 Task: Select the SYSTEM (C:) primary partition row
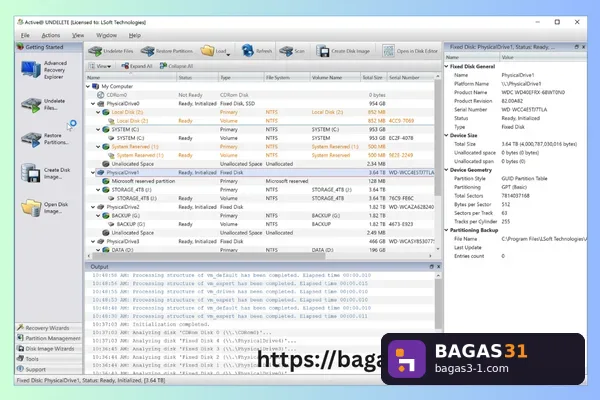tap(260, 129)
